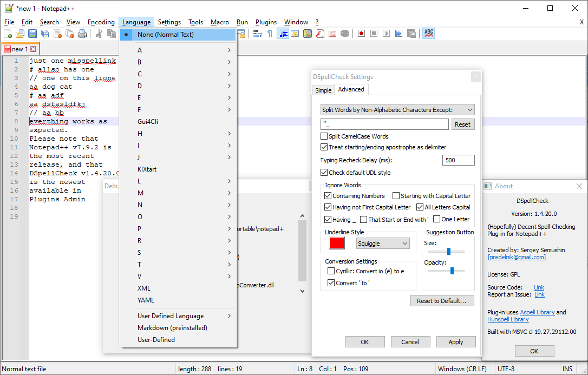Image resolution: width=588 pixels, height=375 pixels.
Task: Open the Print icon on the toolbar
Action: (x=81, y=33)
